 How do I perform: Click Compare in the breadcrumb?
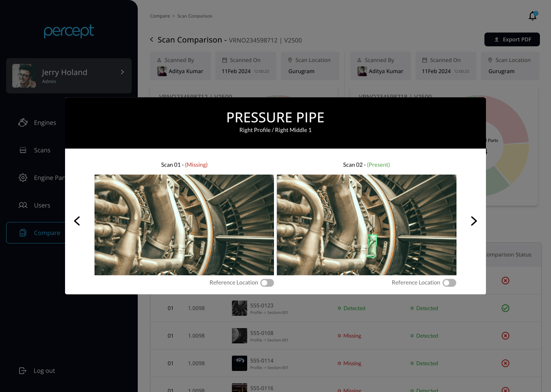pyautogui.click(x=160, y=16)
